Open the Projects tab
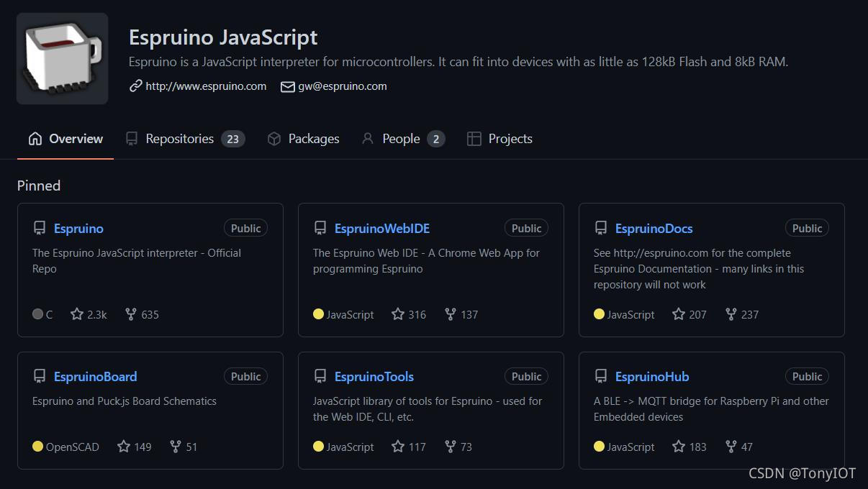 (x=499, y=139)
